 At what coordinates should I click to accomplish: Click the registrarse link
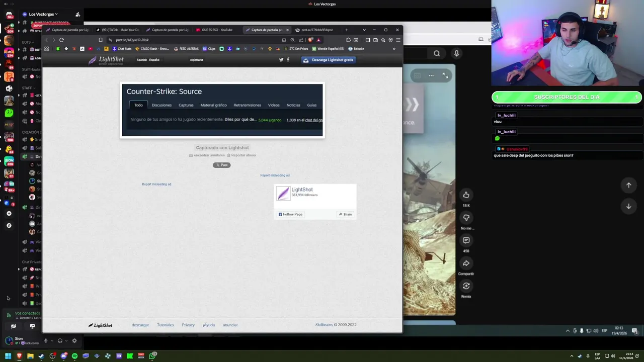197,60
